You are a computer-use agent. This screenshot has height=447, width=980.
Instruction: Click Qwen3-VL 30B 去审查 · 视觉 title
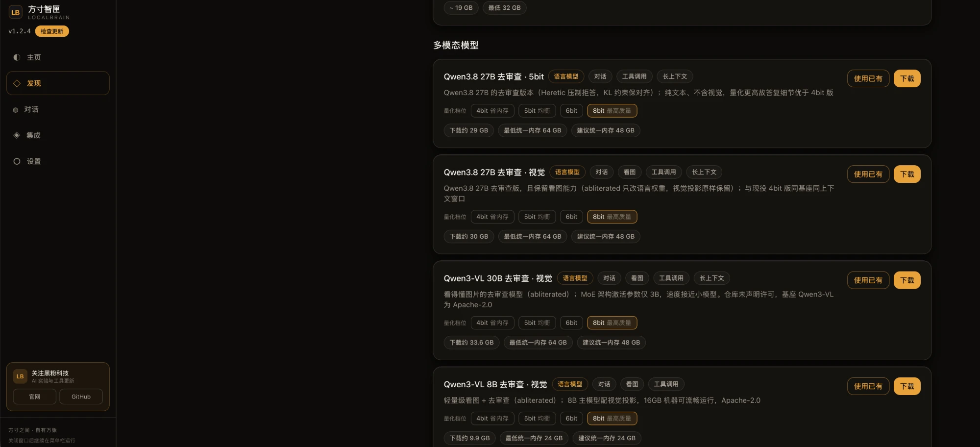pos(498,278)
